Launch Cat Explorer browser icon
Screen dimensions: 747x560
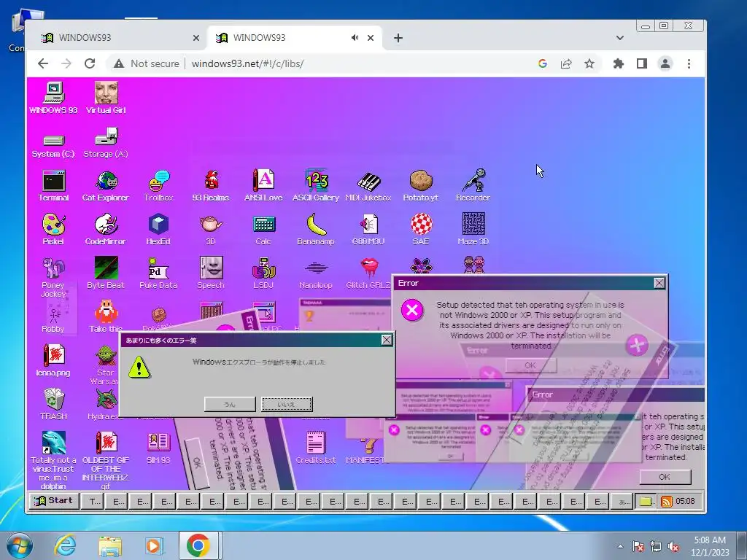pos(106,181)
